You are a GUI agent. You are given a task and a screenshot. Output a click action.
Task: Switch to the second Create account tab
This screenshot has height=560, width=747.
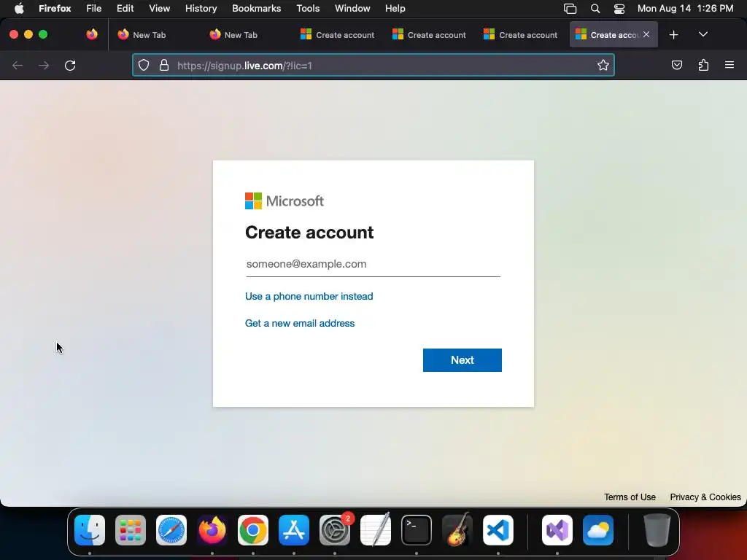tap(429, 35)
